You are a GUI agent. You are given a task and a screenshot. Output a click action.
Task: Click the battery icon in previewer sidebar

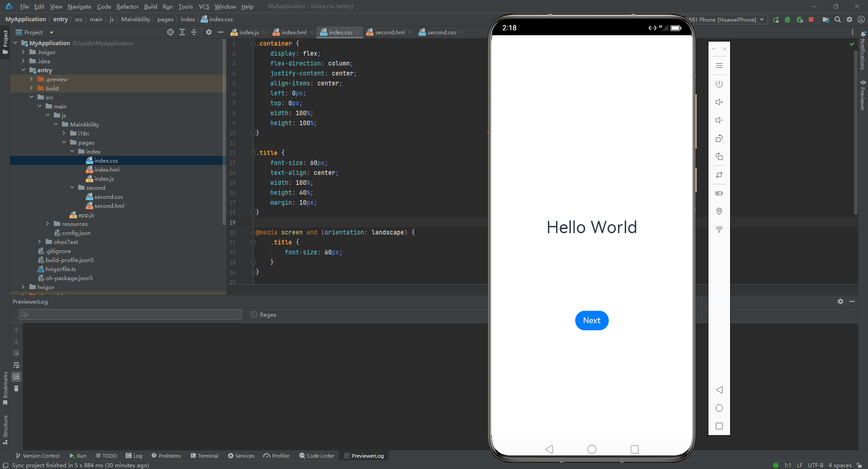719,193
